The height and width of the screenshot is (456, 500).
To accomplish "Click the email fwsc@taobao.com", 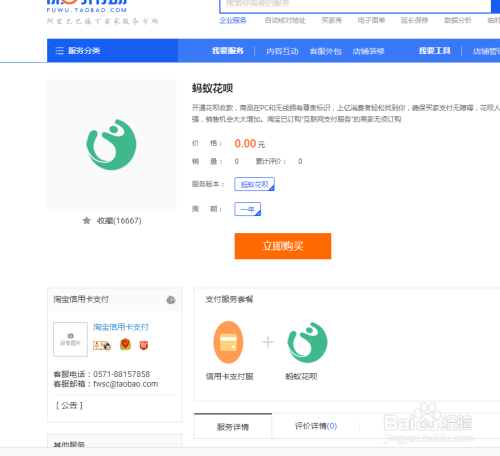I will pos(126,384).
